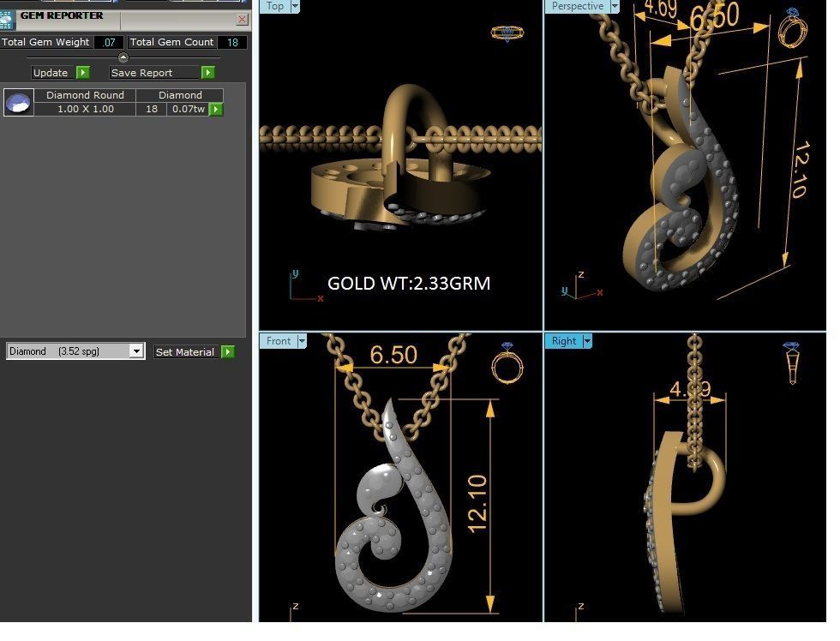Click the Gem Reporter panel icon

7,21
